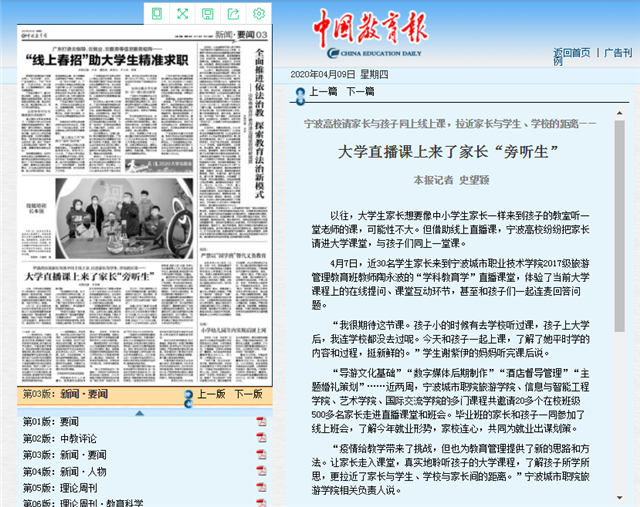Click the save floppy disk icon
This screenshot has width=640, height=507.
208,13
